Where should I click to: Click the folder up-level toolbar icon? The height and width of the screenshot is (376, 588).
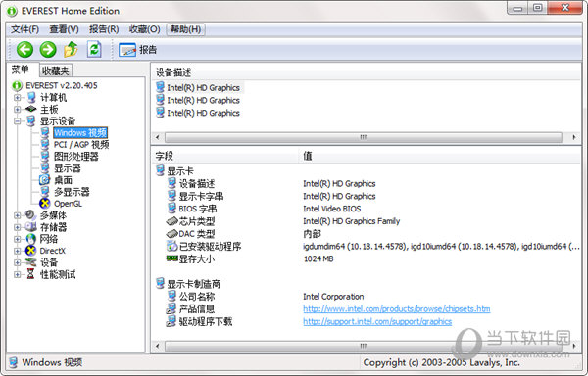pyautogui.click(x=71, y=49)
